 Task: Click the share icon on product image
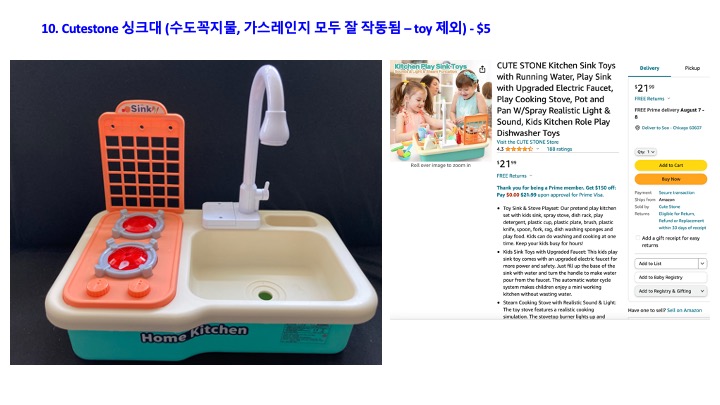pyautogui.click(x=482, y=69)
